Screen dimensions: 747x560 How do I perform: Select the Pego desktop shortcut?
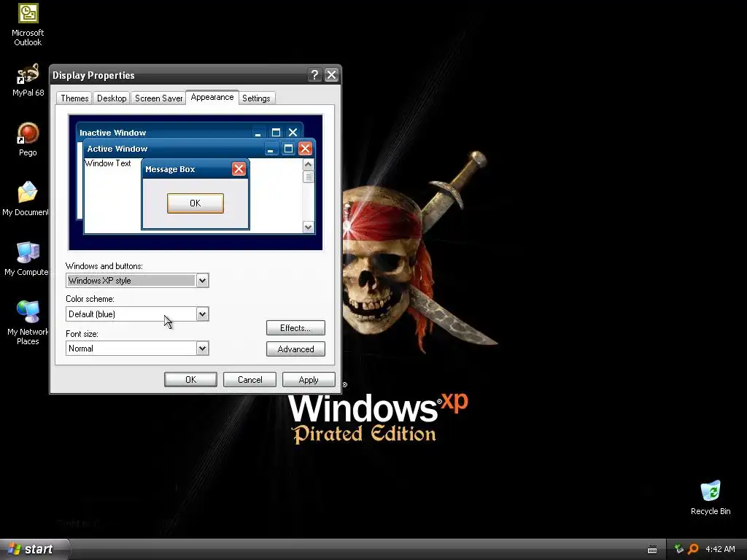coord(28,140)
